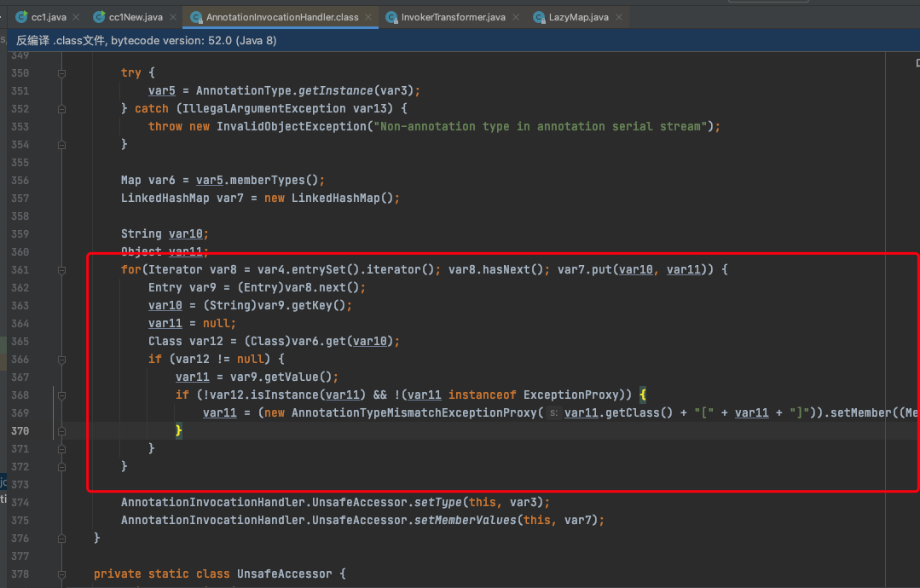Image resolution: width=920 pixels, height=588 pixels.
Task: Collapse the try block at line 350
Action: [61, 73]
